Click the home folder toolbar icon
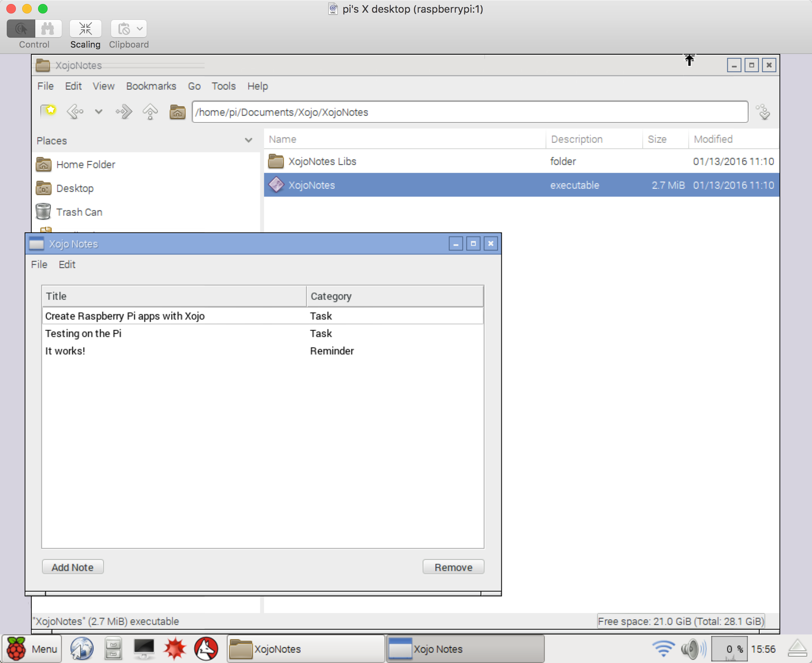Image resolution: width=812 pixels, height=663 pixels. click(177, 112)
